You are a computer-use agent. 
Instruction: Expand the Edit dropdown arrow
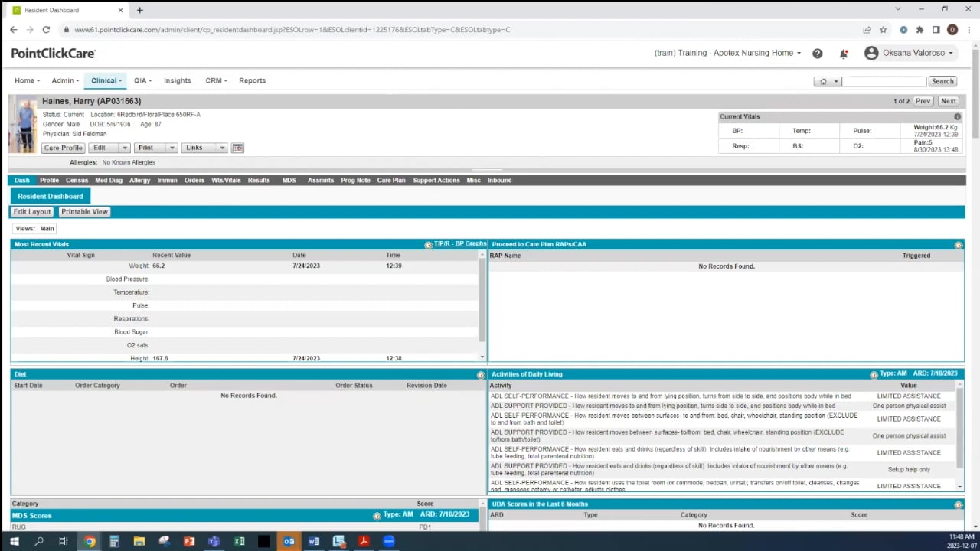pyautogui.click(x=124, y=148)
